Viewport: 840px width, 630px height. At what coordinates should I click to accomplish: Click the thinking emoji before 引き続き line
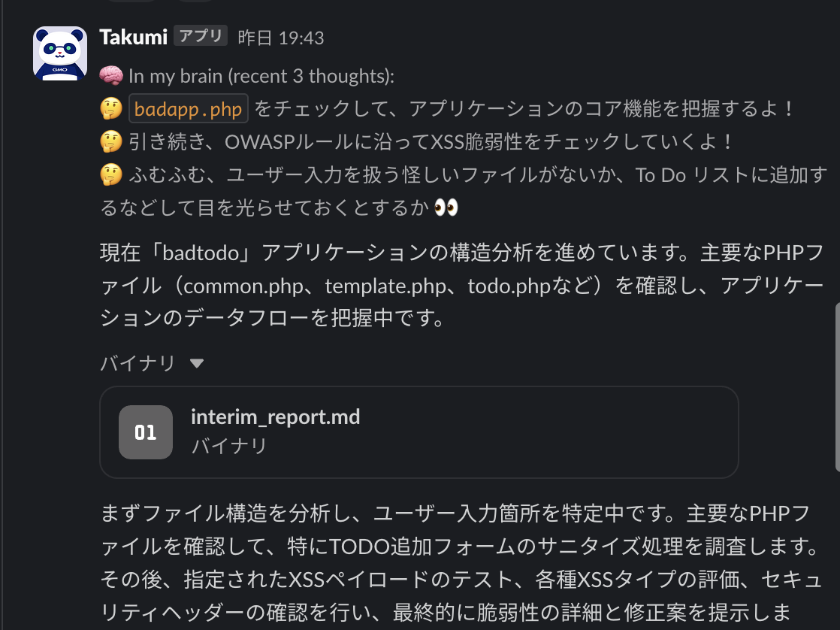[111, 142]
